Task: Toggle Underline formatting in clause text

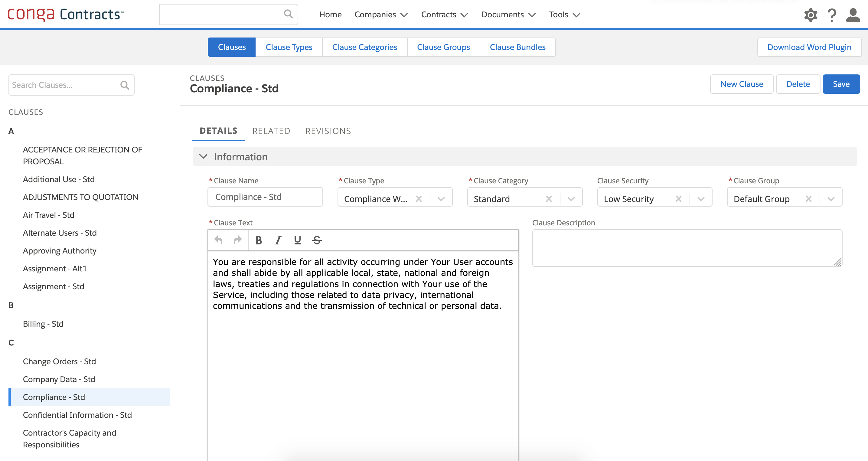Action: coord(297,240)
